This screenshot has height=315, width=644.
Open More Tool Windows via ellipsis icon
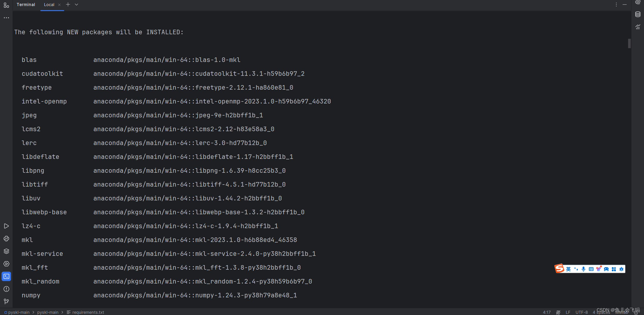click(6, 17)
